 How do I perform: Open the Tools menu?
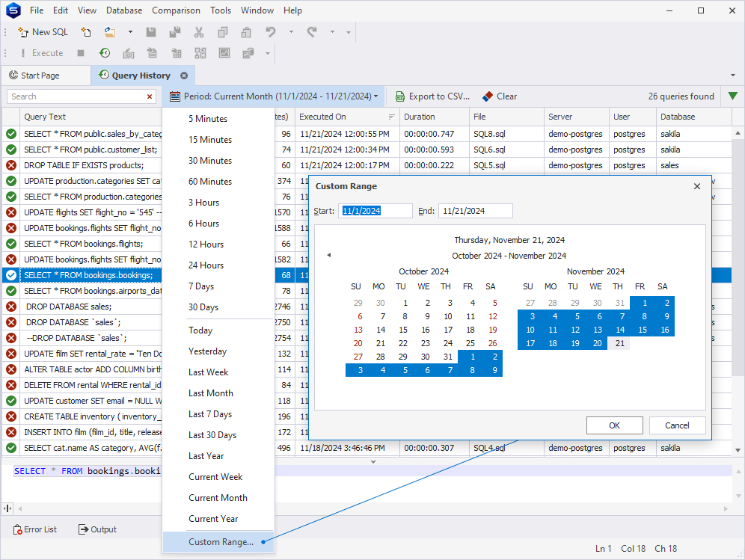(x=221, y=10)
